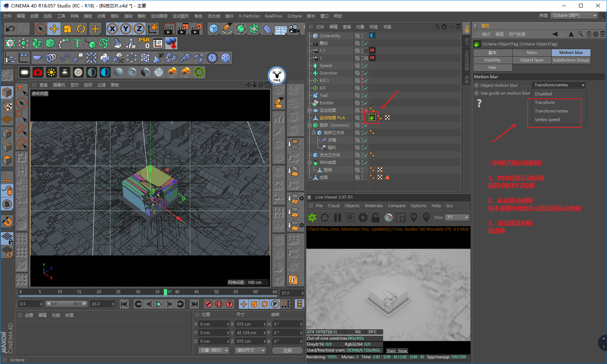Open the Octane (用户) layout dropdown
This screenshot has width=607, height=364.
coord(575,15)
